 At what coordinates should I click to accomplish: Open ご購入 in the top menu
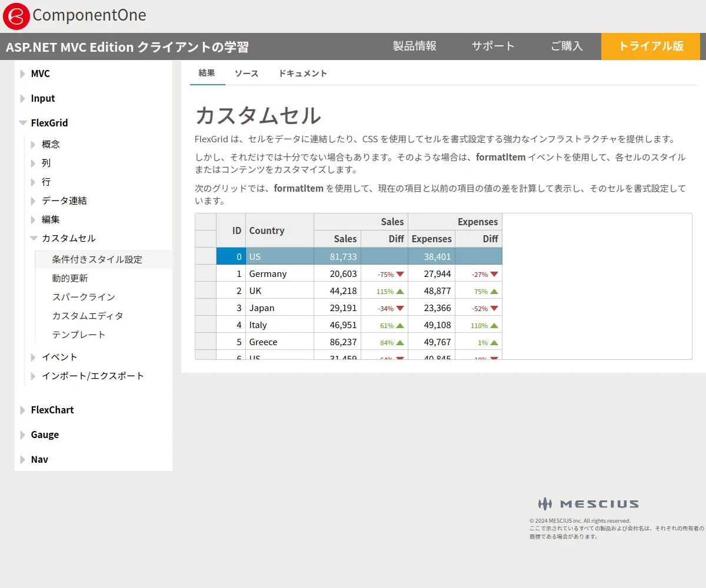[x=567, y=46]
